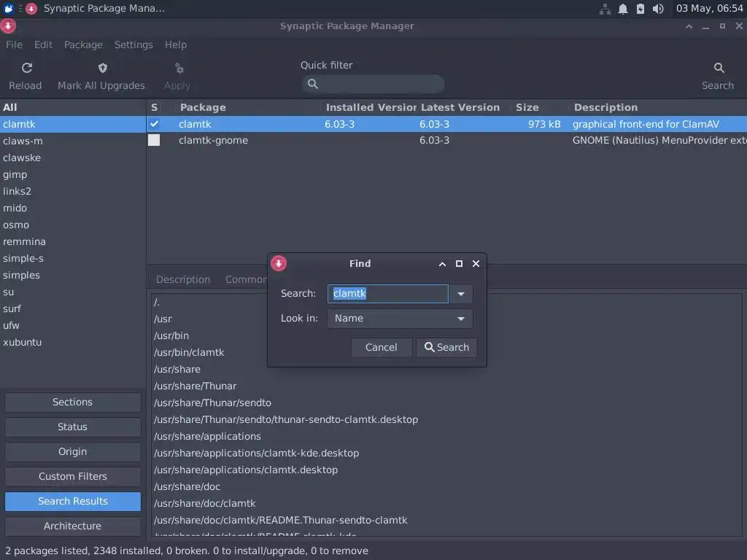Click the Sections filter button
Image resolution: width=747 pixels, height=560 pixels.
[72, 402]
